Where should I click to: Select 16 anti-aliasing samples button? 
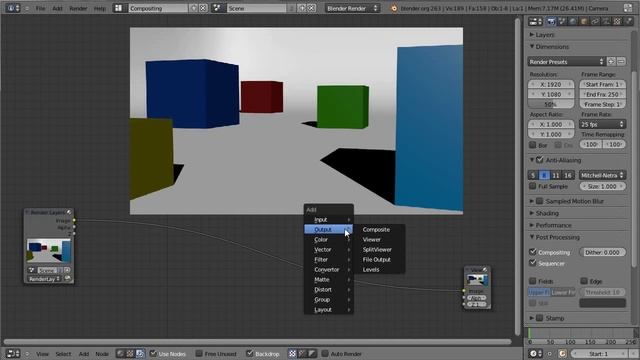pyautogui.click(x=568, y=175)
